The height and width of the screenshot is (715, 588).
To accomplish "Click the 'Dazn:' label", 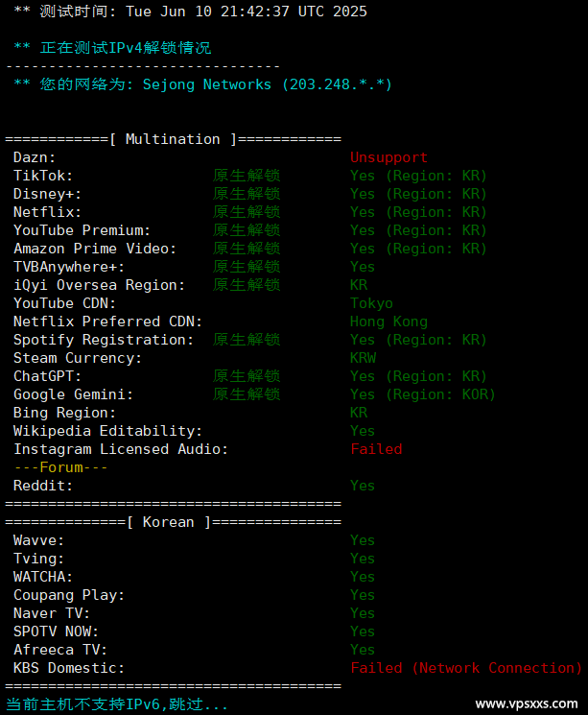I will pyautogui.click(x=35, y=157).
